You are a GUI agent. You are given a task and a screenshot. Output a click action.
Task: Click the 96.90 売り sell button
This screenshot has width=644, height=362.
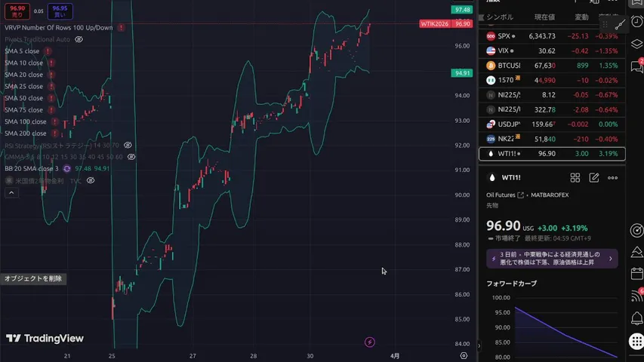click(17, 11)
